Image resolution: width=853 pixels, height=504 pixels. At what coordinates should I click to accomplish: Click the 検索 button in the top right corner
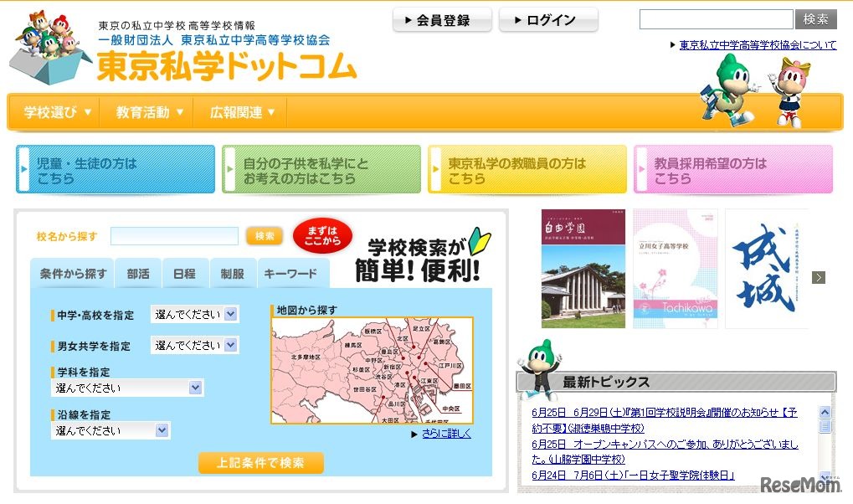(x=815, y=18)
